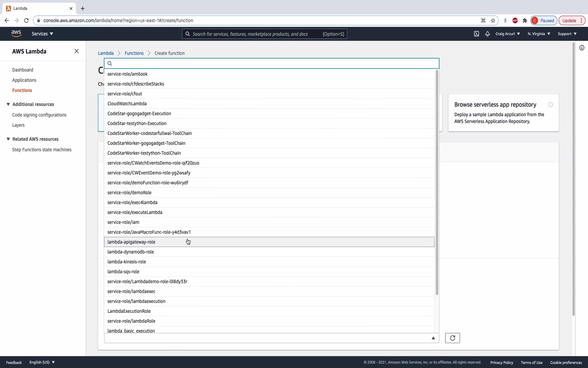The height and width of the screenshot is (368, 588).
Task: Click the browser Update button
Action: [572, 20]
